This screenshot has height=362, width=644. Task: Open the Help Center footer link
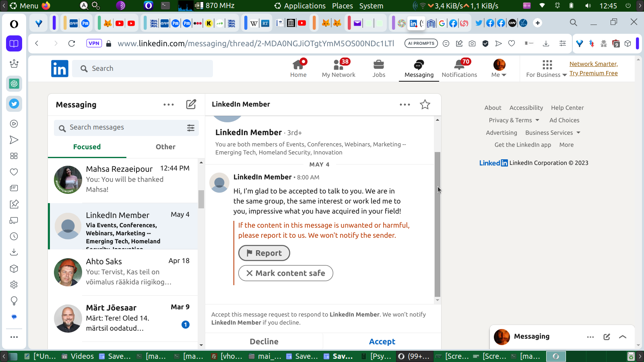[x=567, y=108]
